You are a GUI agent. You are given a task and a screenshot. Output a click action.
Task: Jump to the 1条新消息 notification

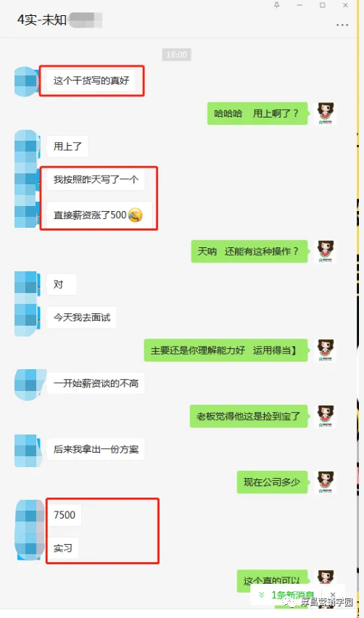point(293,595)
